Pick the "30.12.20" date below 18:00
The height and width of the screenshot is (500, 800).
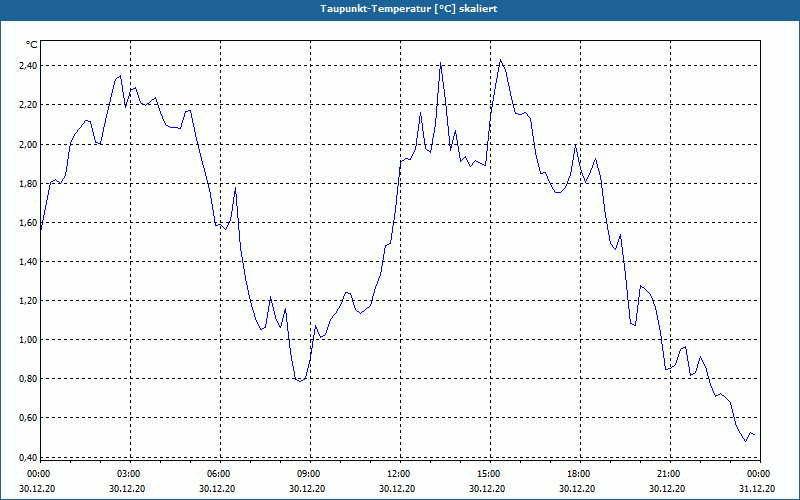(577, 489)
